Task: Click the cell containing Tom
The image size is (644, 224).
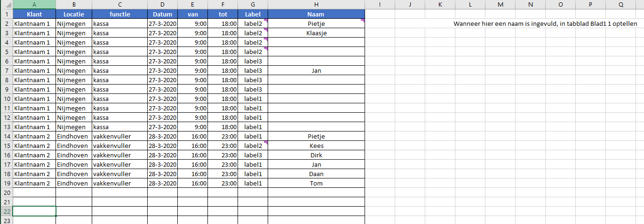Action: click(x=316, y=183)
